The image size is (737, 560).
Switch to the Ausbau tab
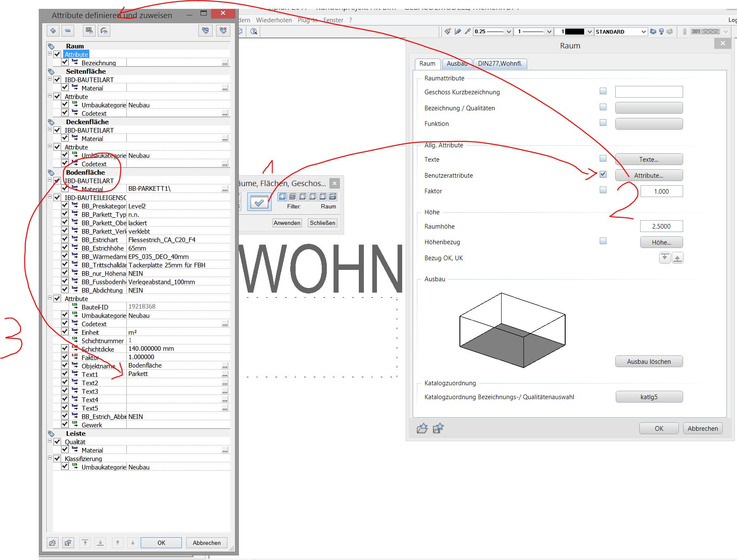tap(457, 64)
